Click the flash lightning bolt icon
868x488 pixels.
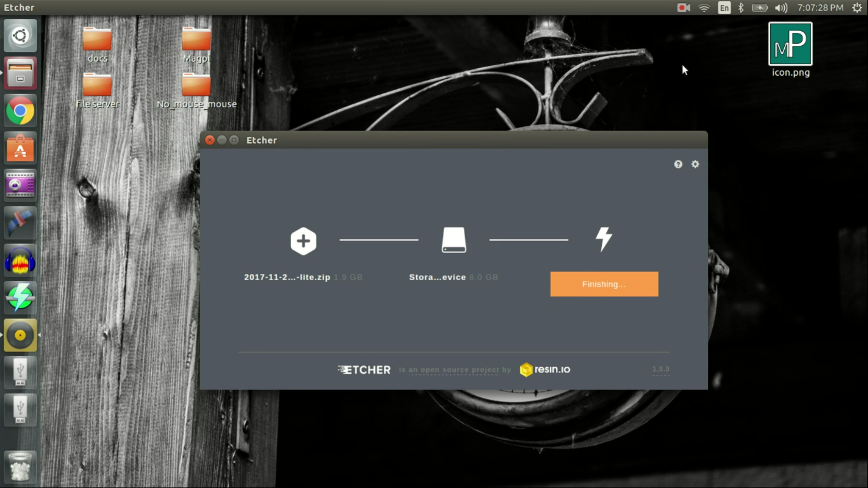[604, 239]
